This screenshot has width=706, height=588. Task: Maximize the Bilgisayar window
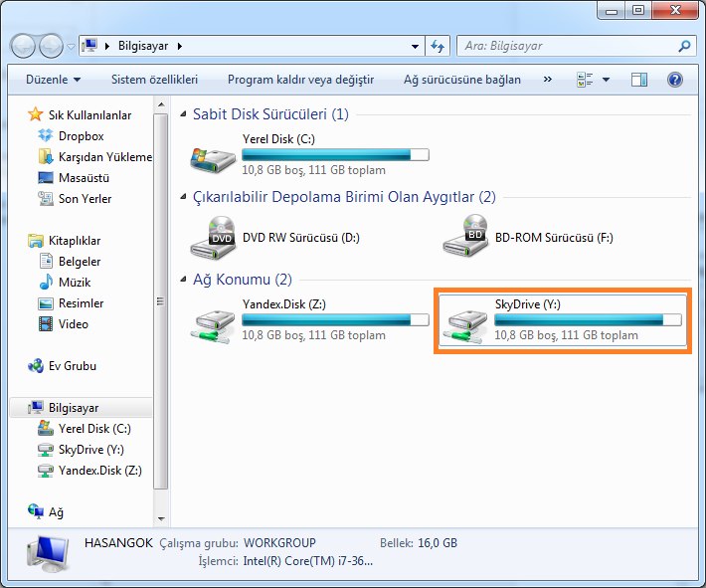coord(638,11)
